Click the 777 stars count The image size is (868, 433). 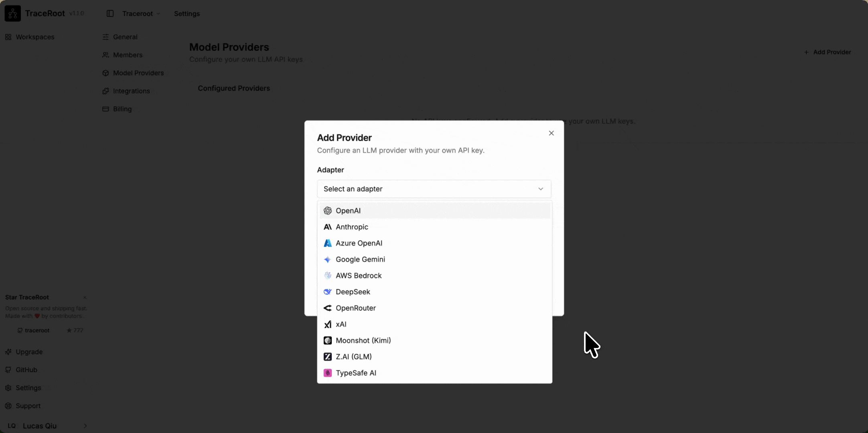pyautogui.click(x=75, y=330)
